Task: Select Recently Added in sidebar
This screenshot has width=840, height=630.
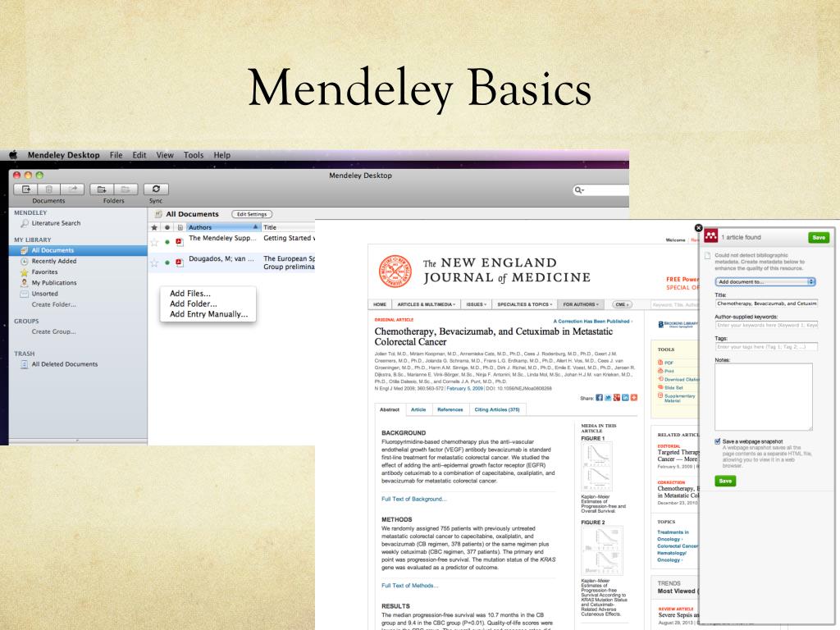Action: [x=53, y=261]
